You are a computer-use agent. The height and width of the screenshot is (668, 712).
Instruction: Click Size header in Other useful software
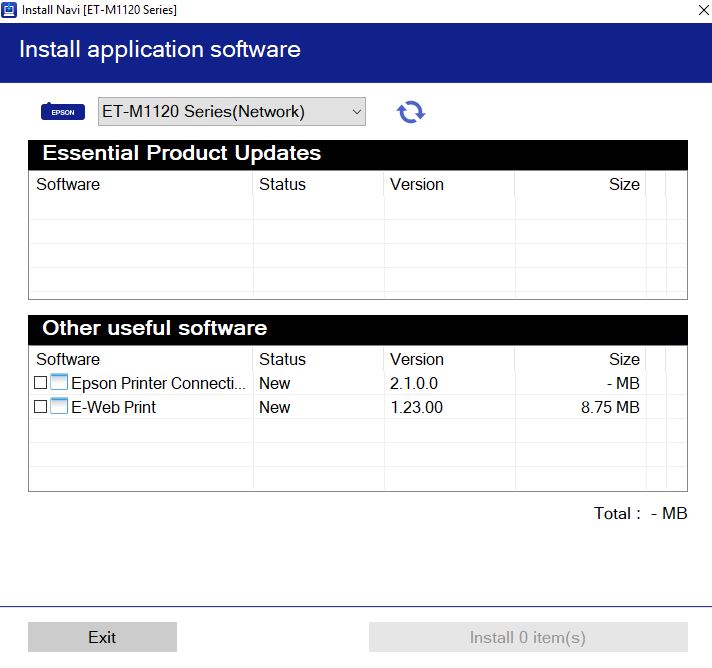tap(624, 359)
